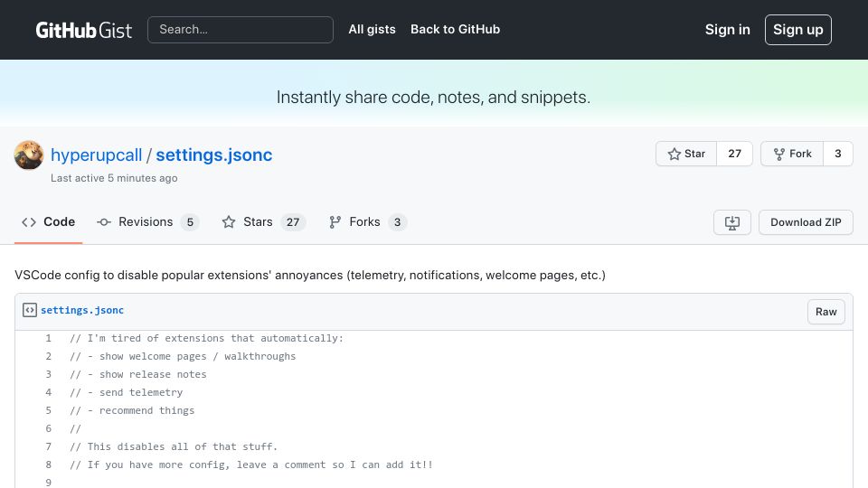
Task: Open the hyperupcall user profile link
Action: (97, 155)
